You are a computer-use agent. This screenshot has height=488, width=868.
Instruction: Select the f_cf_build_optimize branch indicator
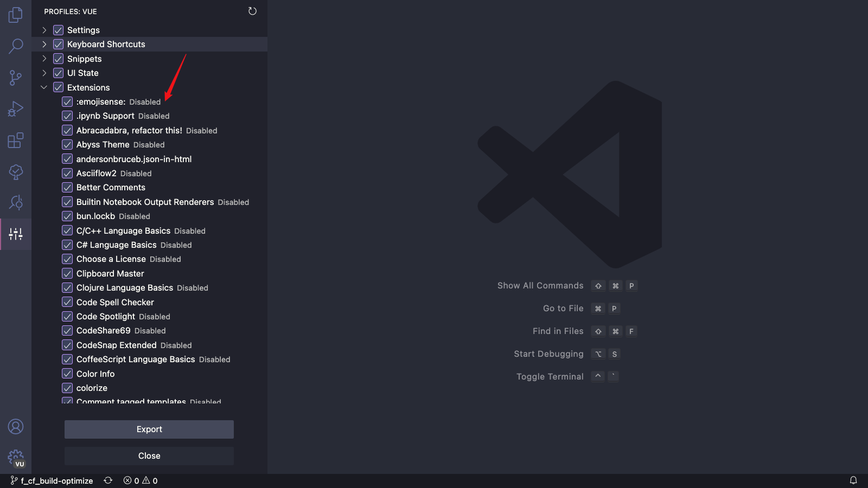point(52,480)
